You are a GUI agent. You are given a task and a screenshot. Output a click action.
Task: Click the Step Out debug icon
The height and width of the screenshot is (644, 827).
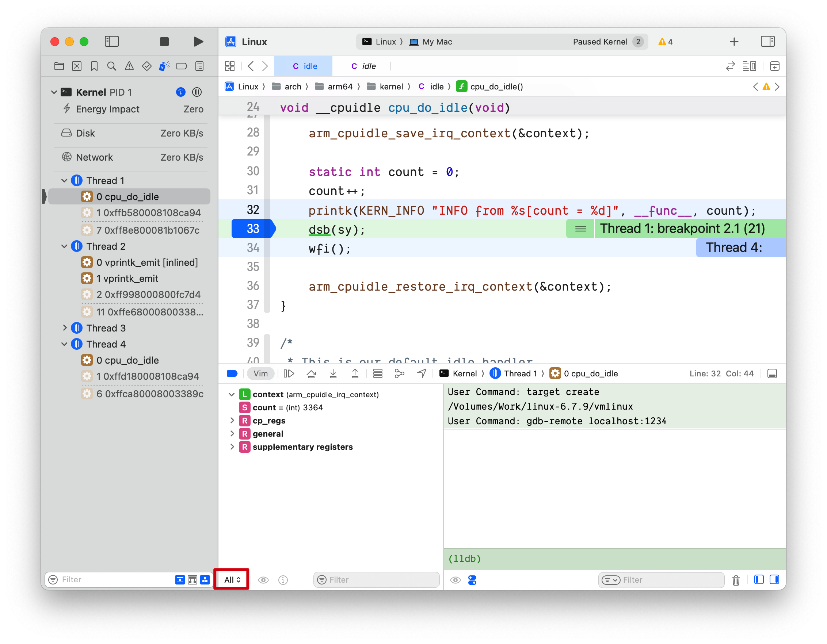click(x=355, y=374)
